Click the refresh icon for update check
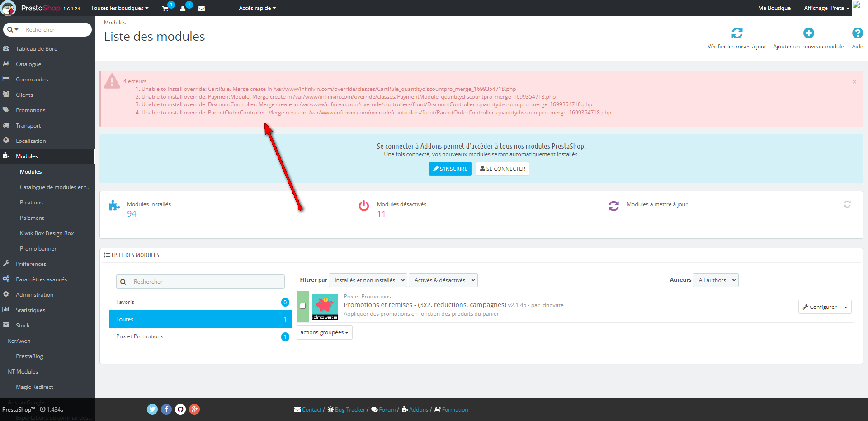Image resolution: width=868 pixels, height=421 pixels. point(737,33)
